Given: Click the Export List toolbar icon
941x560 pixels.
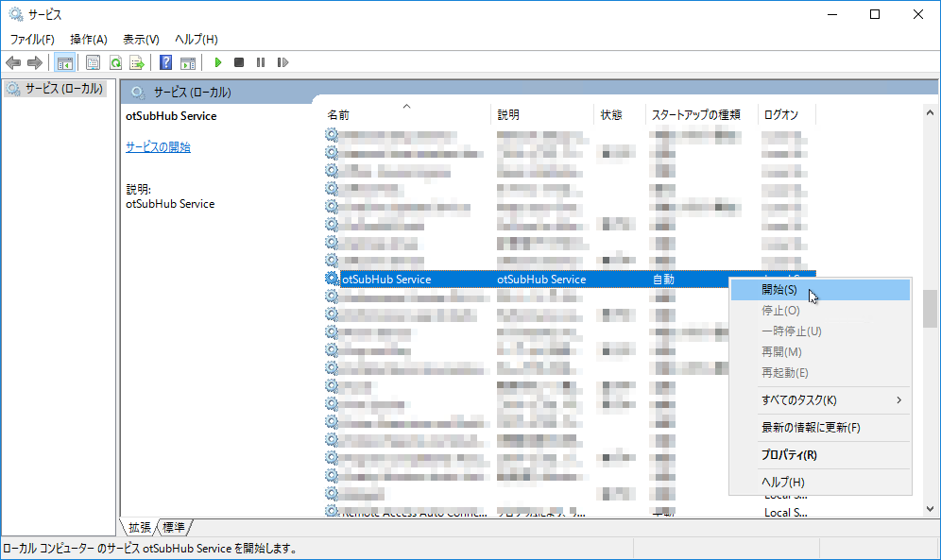Looking at the screenshot, I should [137, 62].
